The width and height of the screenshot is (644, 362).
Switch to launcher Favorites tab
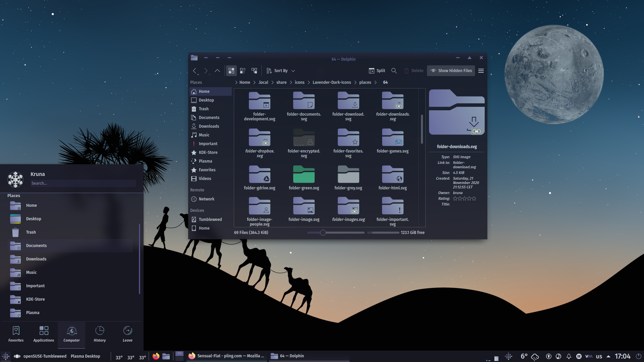(x=16, y=334)
